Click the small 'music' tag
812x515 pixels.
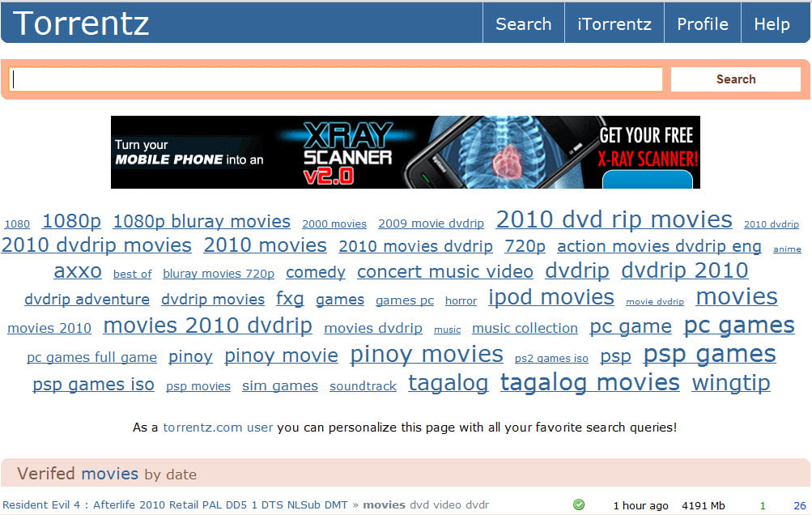click(448, 330)
